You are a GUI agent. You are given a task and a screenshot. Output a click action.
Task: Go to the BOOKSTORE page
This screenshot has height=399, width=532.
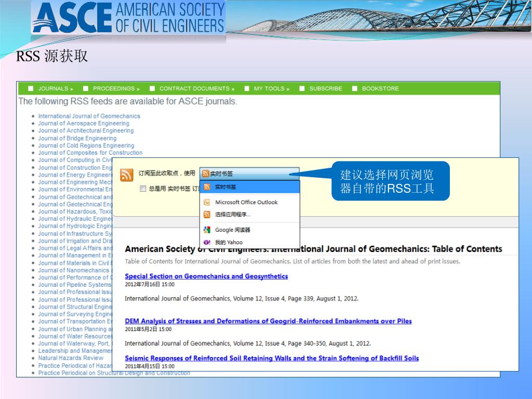tap(380, 88)
